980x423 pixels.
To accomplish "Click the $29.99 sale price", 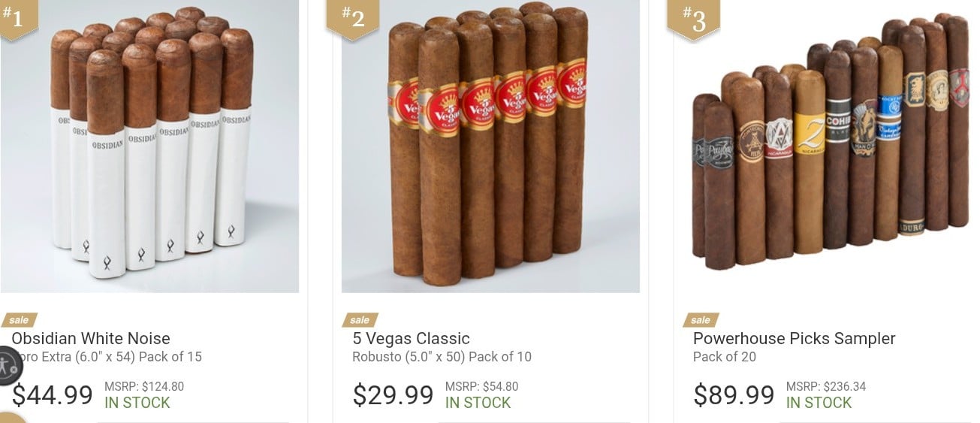I will point(394,394).
